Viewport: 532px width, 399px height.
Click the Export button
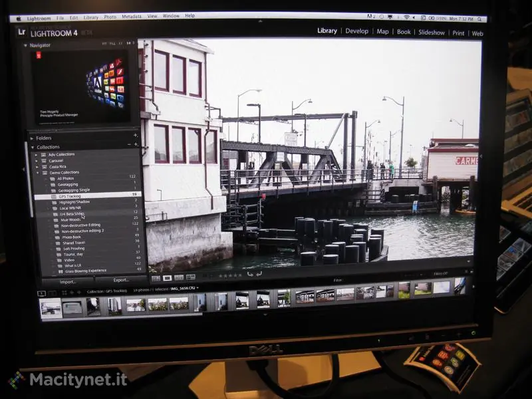(x=121, y=280)
